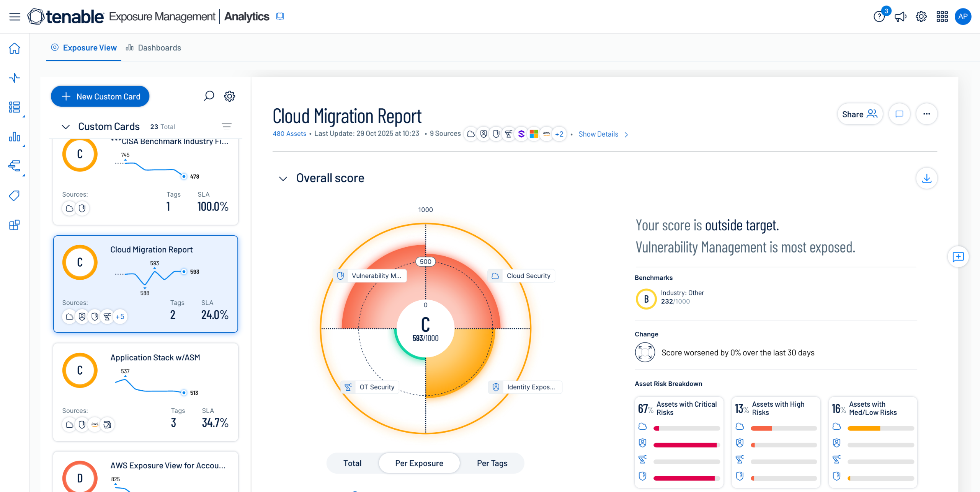
Task: Collapse the Overall score section
Action: [x=283, y=179]
